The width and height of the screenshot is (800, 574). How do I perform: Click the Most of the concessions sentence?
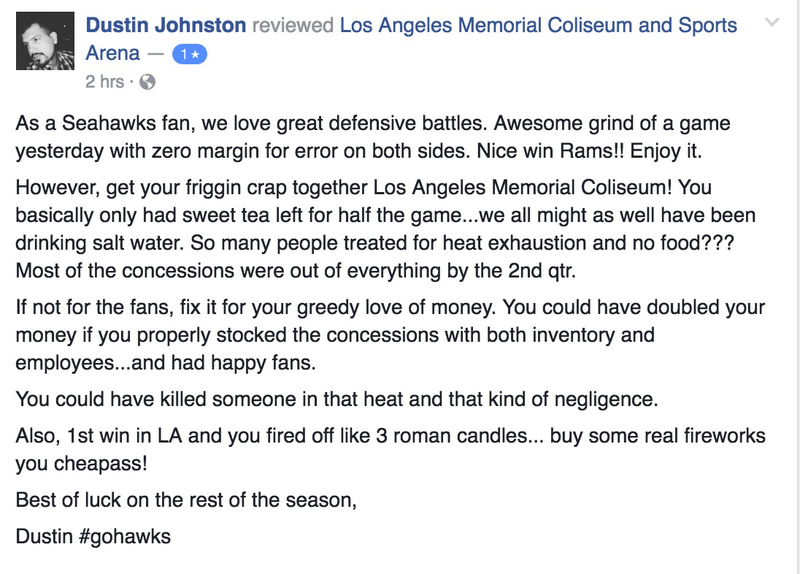click(295, 270)
